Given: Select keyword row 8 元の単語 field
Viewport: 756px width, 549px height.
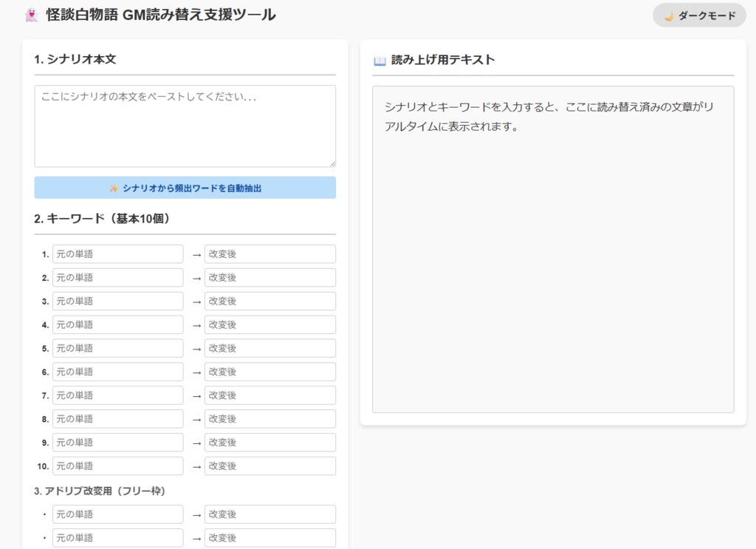Looking at the screenshot, I should tap(118, 419).
